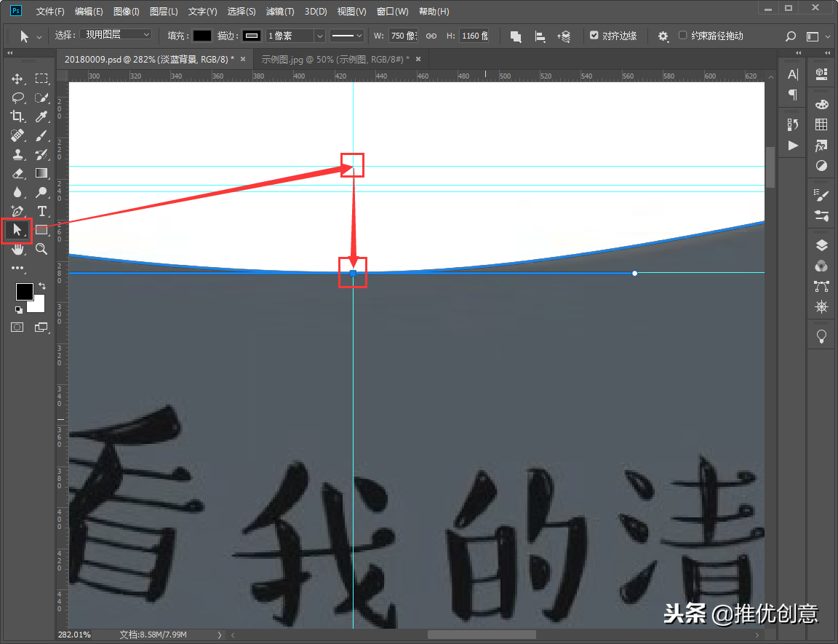The width and height of the screenshot is (838, 644).
Task: Open the Styles fx panel
Action: (821, 146)
